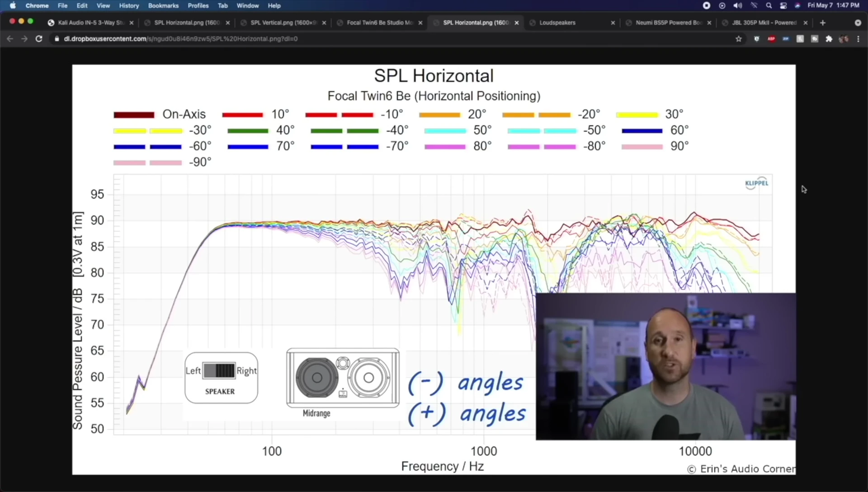Open the ZIP extension icon

786,39
